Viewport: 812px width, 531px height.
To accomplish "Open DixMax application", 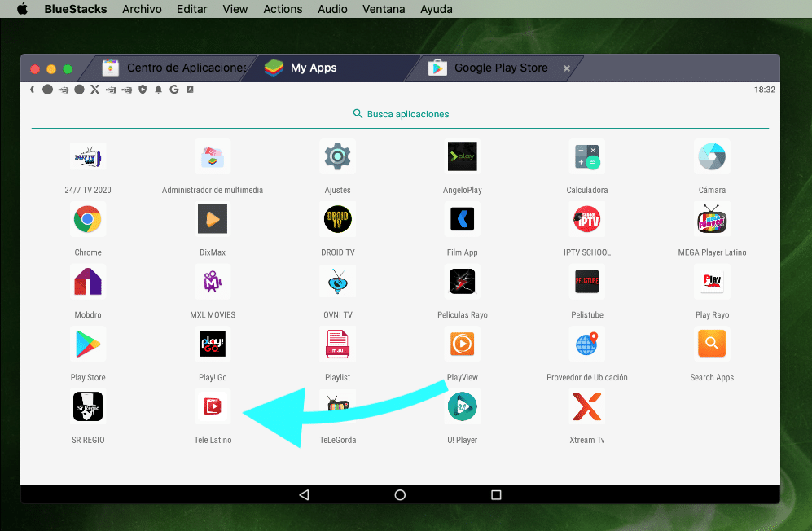I will click(x=213, y=219).
